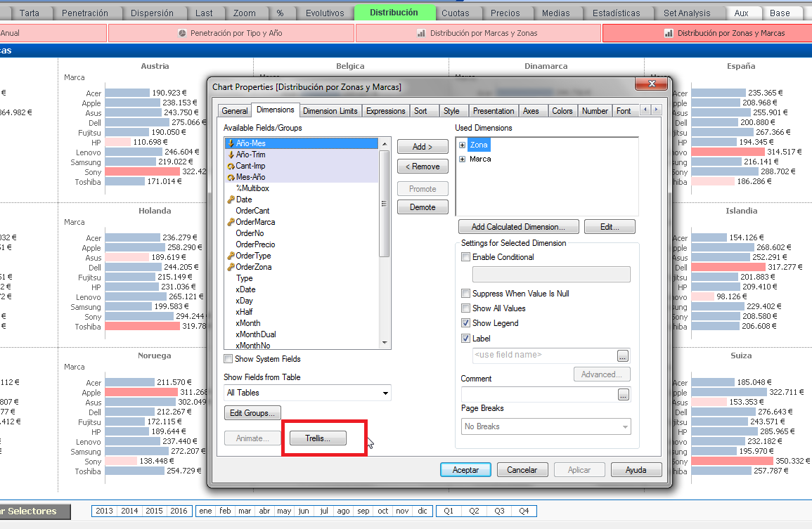
Task: Enable the Suppress When Value Is Null checkbox
Action: 465,294
